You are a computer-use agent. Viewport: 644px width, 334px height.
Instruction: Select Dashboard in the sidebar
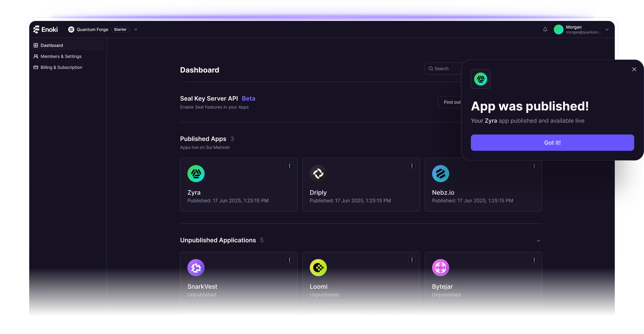point(52,45)
